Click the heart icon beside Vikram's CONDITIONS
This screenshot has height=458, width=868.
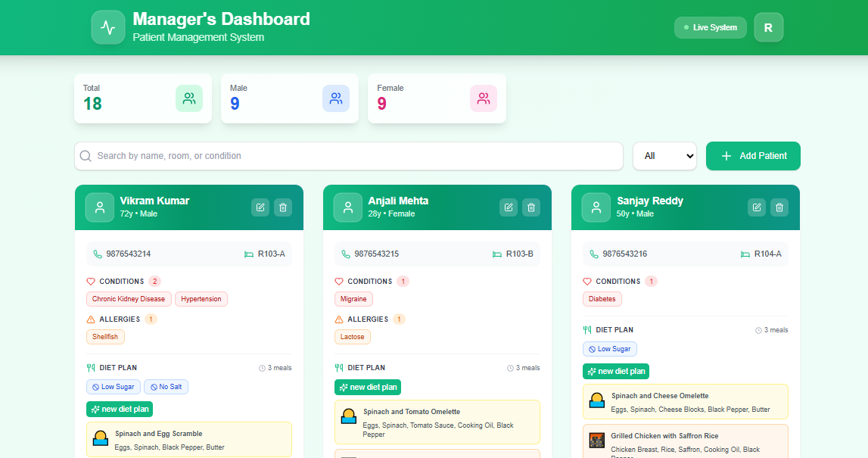(89, 281)
